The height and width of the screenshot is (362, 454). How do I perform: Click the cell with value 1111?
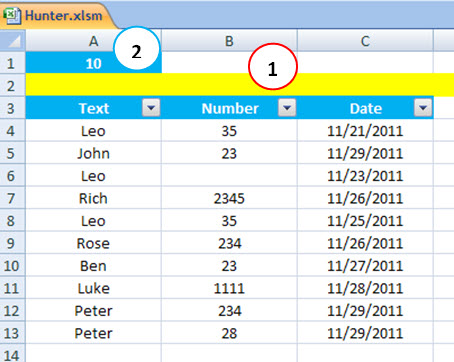tap(229, 288)
